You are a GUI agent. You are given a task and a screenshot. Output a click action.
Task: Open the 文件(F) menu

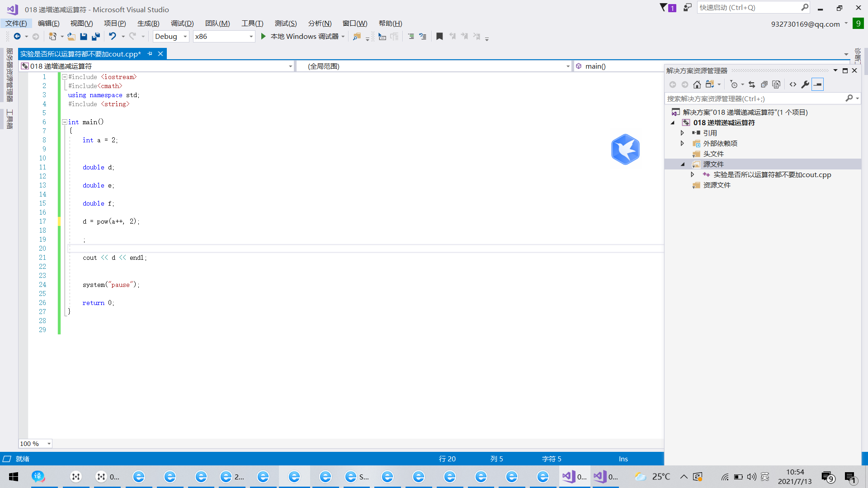16,23
